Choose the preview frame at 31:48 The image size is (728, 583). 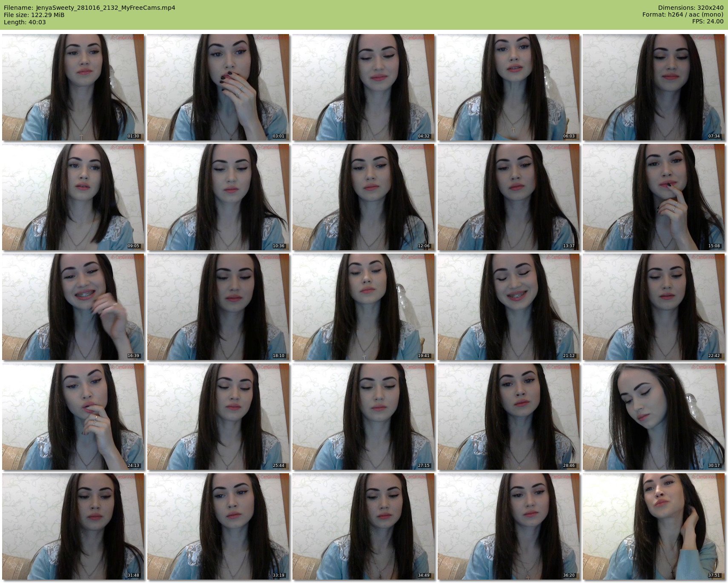coord(73,526)
